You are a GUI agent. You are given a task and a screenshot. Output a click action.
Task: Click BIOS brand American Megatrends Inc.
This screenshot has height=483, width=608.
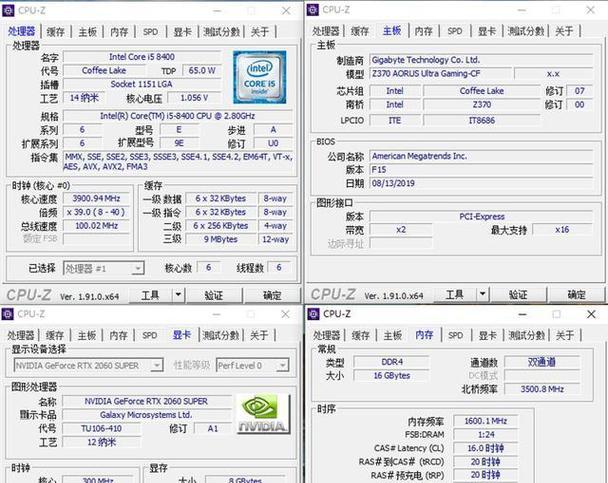click(x=481, y=156)
